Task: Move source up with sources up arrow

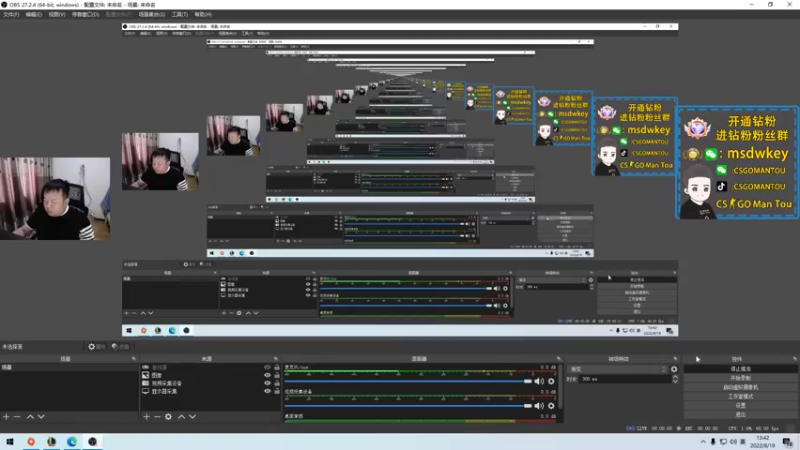Action: (181, 417)
